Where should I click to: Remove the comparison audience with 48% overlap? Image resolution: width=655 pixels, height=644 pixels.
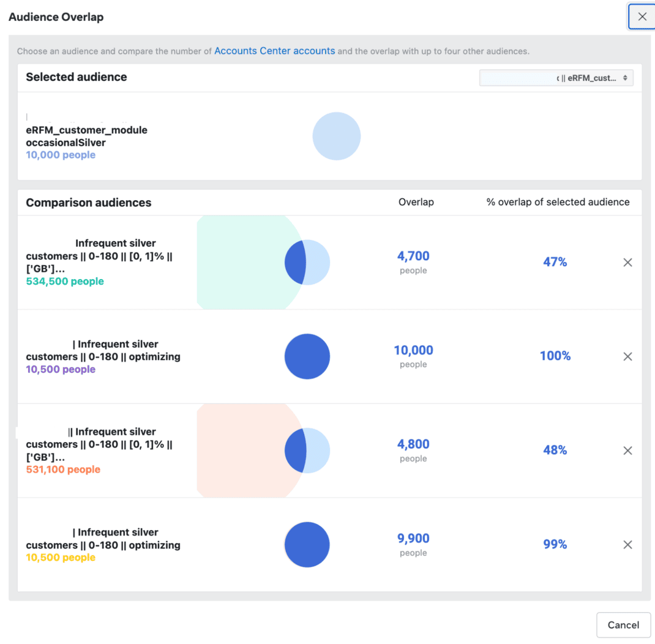click(x=627, y=450)
